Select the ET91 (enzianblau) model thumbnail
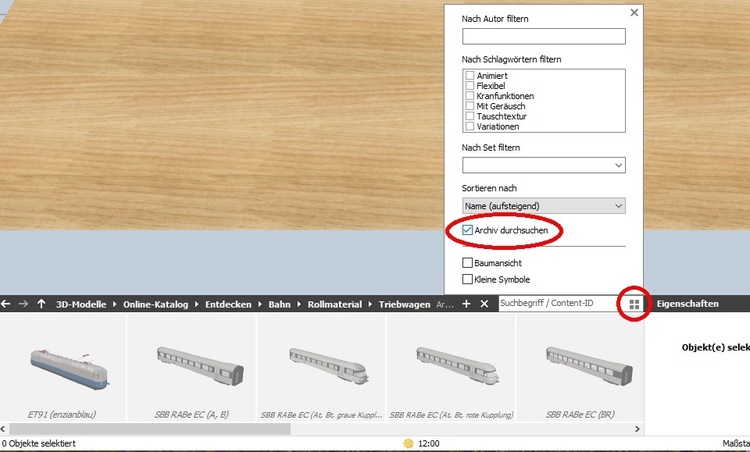750x452 pixels. click(63, 367)
